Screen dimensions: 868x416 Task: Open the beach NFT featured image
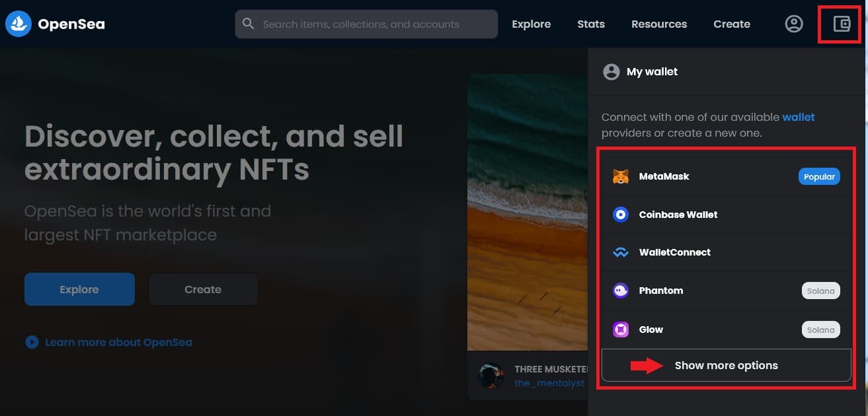point(528,212)
